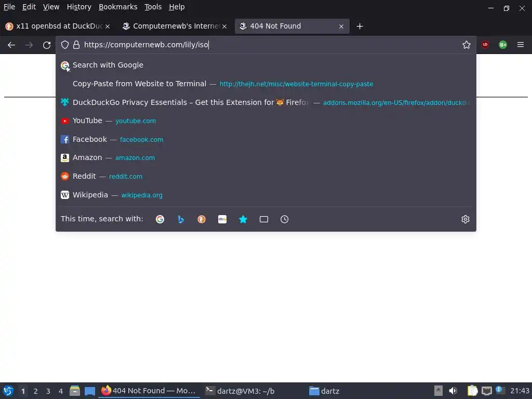Switch to workspace 4
Image resolution: width=532 pixels, height=399 pixels.
click(x=61, y=391)
